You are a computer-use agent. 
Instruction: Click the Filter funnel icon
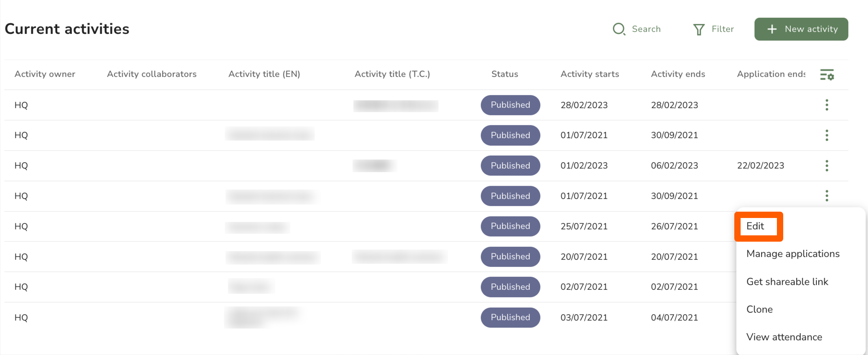(699, 30)
